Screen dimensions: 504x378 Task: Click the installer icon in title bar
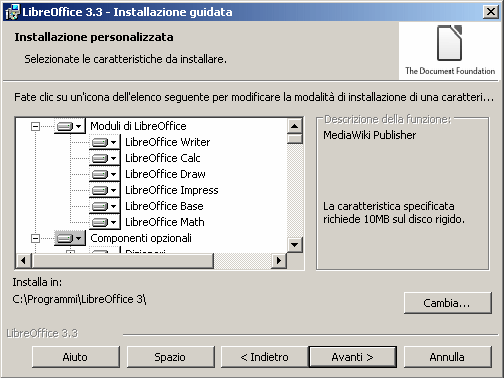[13, 12]
